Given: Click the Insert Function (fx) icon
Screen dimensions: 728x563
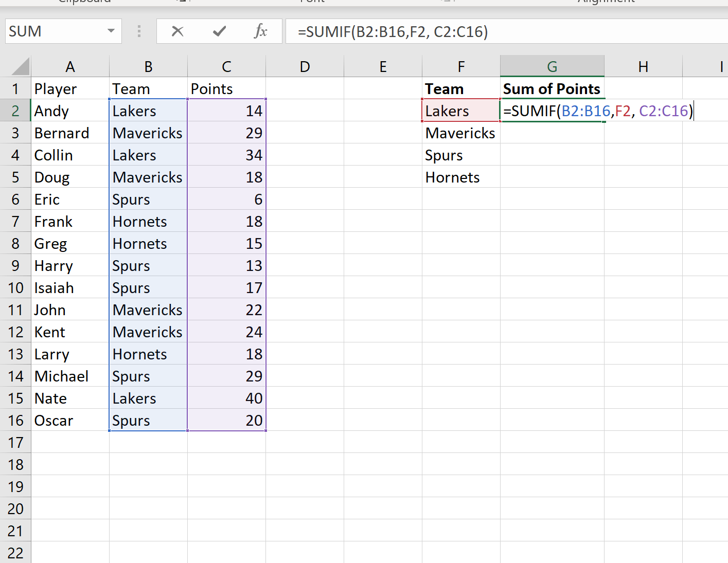Looking at the screenshot, I should pyautogui.click(x=261, y=31).
